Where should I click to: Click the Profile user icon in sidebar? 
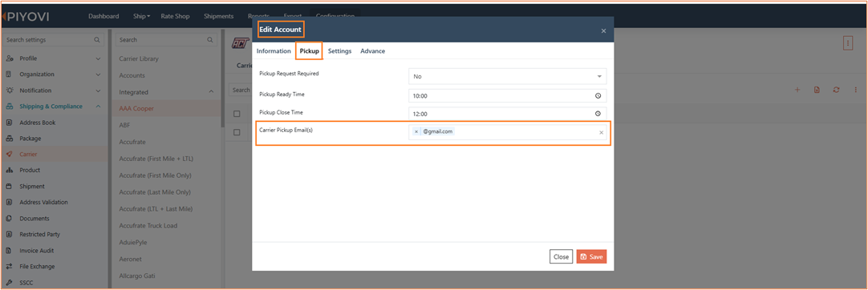tap(10, 58)
